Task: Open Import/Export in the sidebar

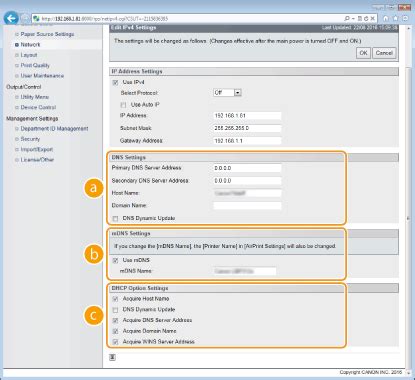Action: [37, 149]
